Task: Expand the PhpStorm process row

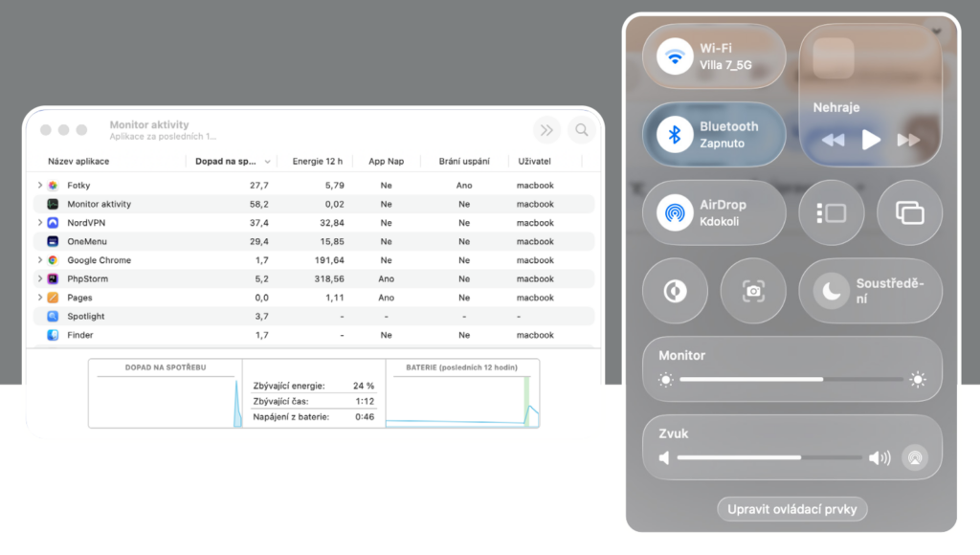Action: [39, 279]
